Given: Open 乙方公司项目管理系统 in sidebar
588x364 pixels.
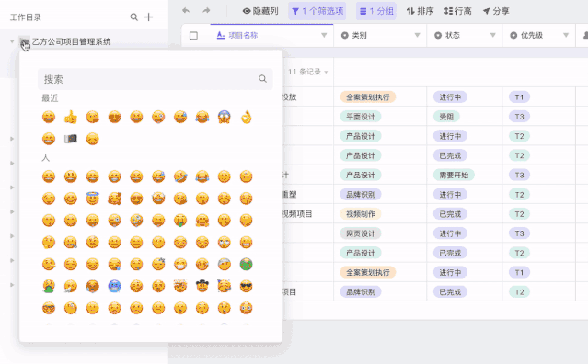Looking at the screenshot, I should tap(71, 41).
